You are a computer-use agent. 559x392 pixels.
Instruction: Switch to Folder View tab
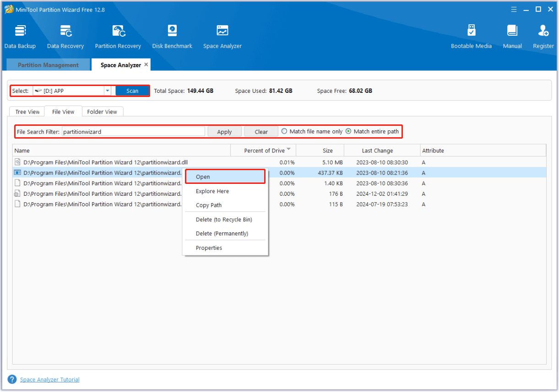point(102,112)
